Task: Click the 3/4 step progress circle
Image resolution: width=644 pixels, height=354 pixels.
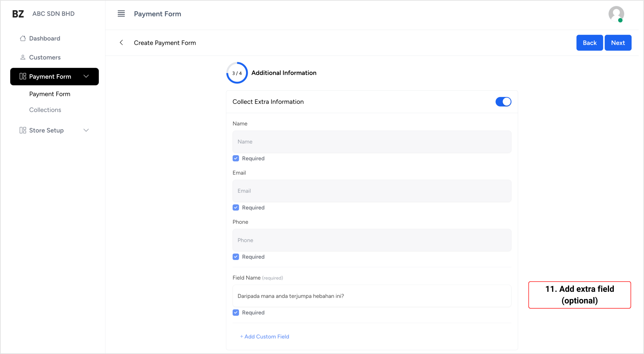Action: 237,73
